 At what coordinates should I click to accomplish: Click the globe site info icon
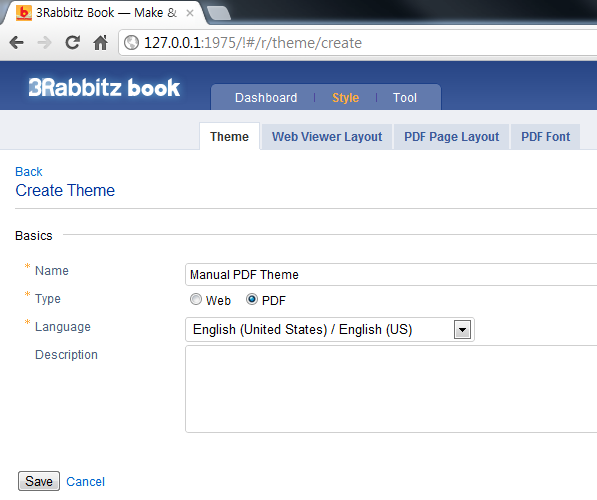131,43
